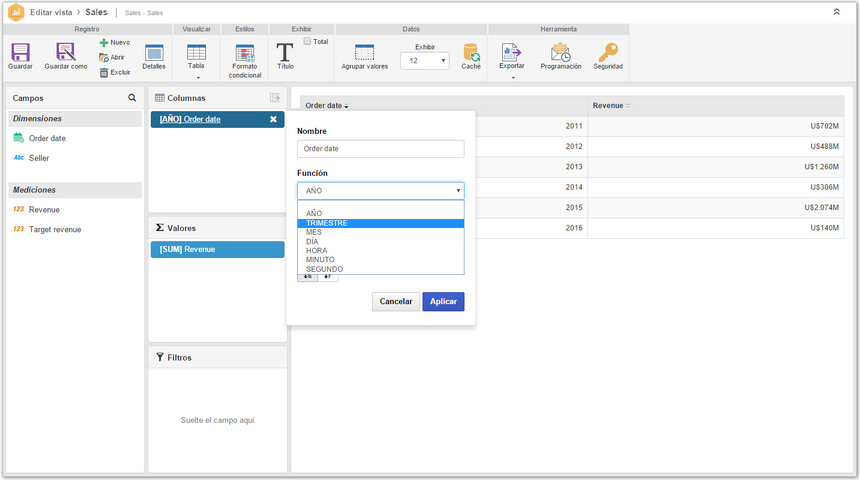Viewport: 860px width, 480px height.
Task: Click the Caché icon
Action: 471,53
